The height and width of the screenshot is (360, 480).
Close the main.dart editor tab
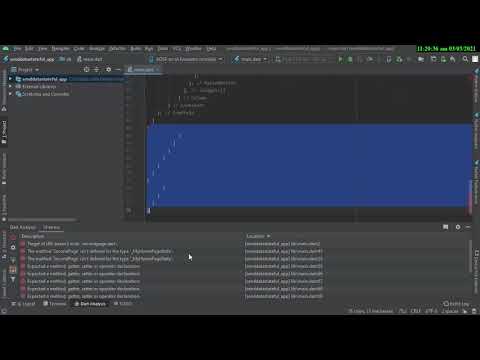[158, 70]
